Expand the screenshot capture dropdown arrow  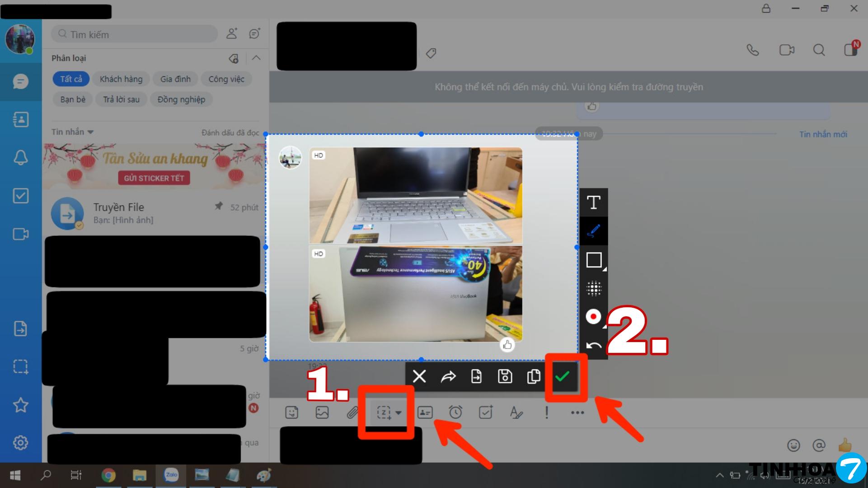(x=399, y=413)
